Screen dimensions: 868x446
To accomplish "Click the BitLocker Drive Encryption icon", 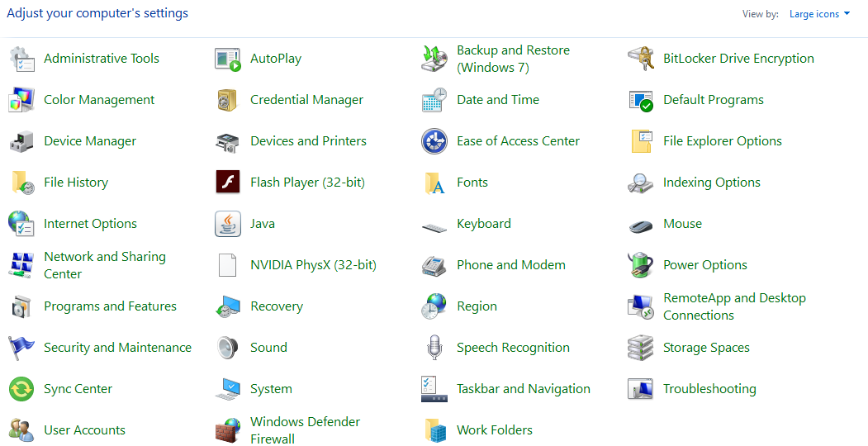I will (x=641, y=59).
